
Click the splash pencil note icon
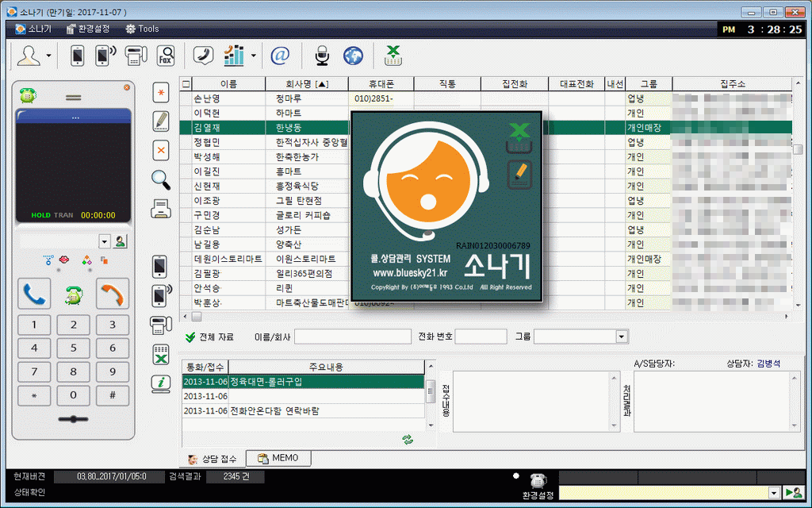click(x=519, y=175)
